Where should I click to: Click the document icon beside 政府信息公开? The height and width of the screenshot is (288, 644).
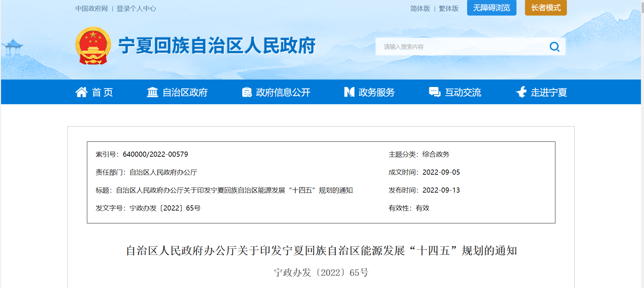coord(247,92)
